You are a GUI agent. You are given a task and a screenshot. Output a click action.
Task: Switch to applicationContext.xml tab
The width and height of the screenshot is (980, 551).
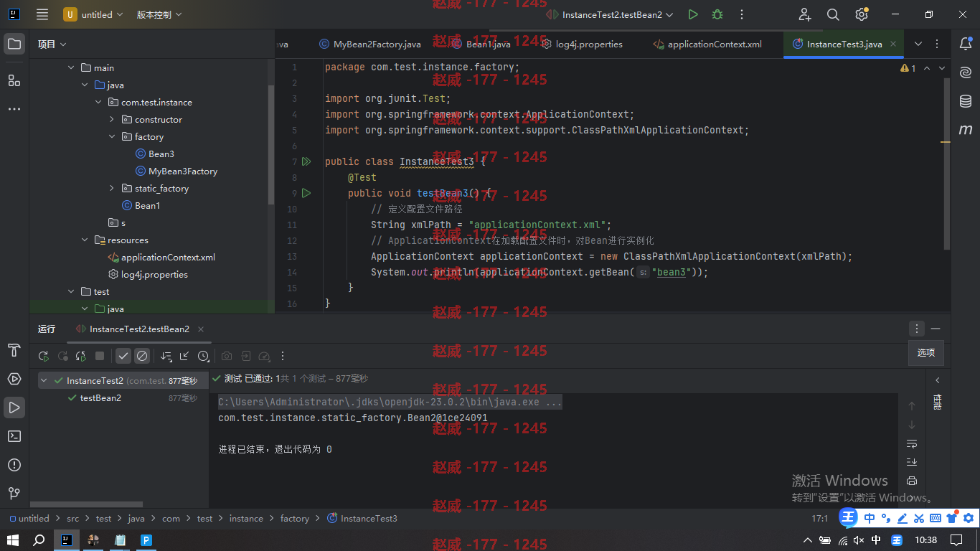click(x=707, y=44)
